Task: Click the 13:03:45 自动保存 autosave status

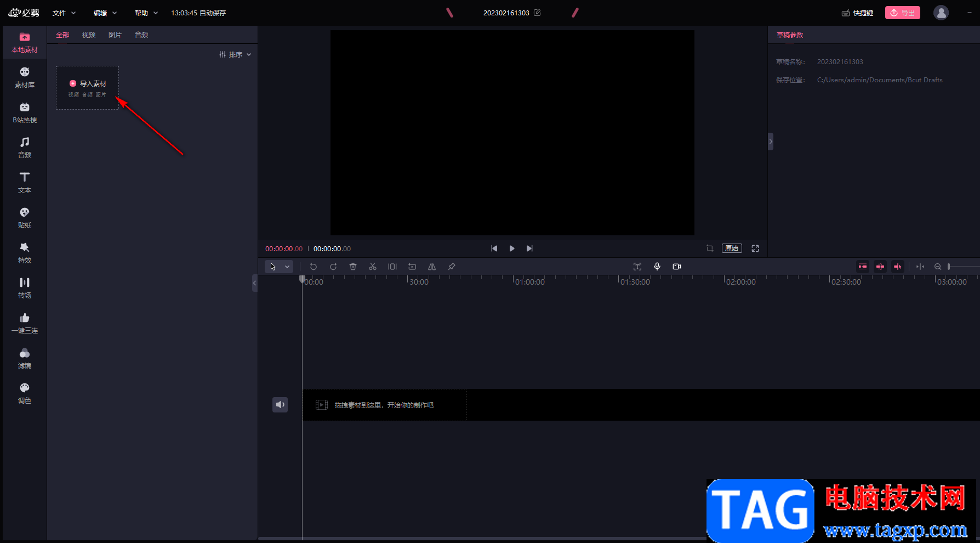Action: tap(198, 13)
